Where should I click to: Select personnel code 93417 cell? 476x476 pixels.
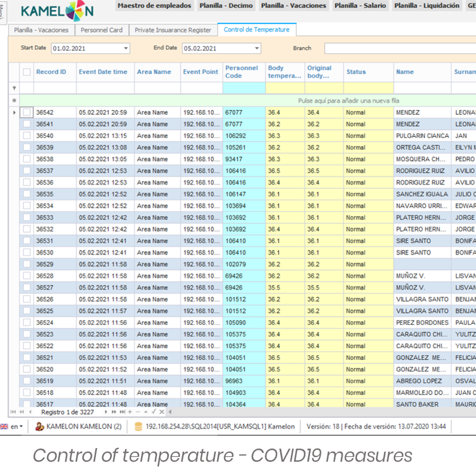244,159
